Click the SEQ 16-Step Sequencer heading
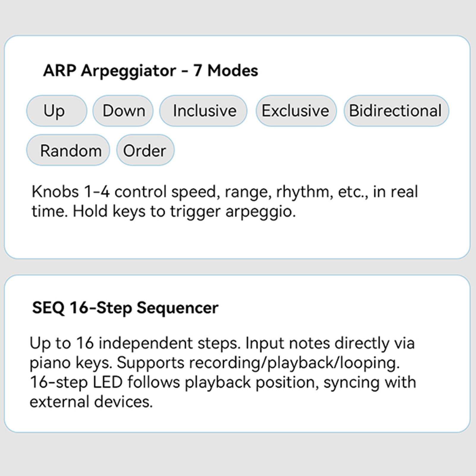The image size is (476, 476). (125, 308)
